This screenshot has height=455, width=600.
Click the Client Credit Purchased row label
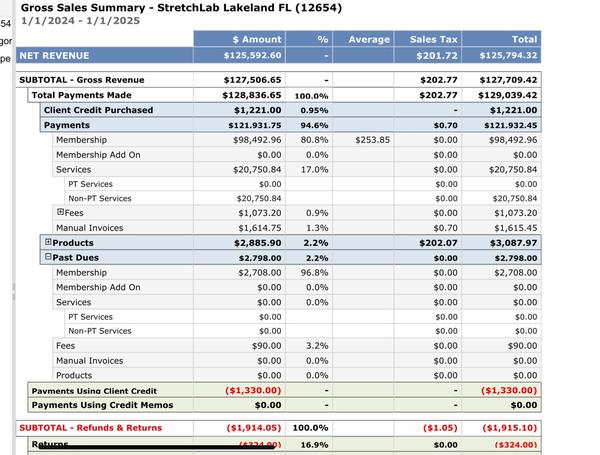point(98,110)
